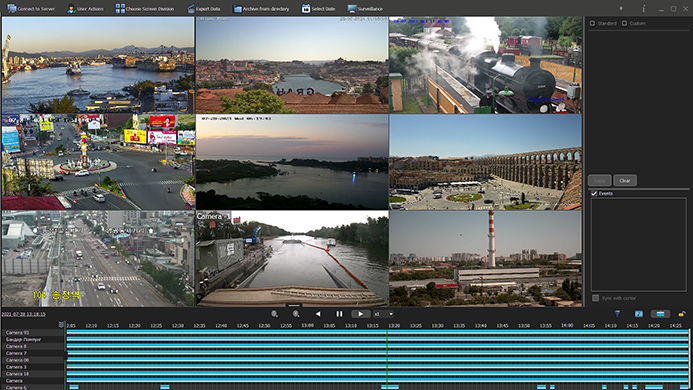This screenshot has width=693, height=390.
Task: Open Choose Screen Division
Action: click(145, 8)
